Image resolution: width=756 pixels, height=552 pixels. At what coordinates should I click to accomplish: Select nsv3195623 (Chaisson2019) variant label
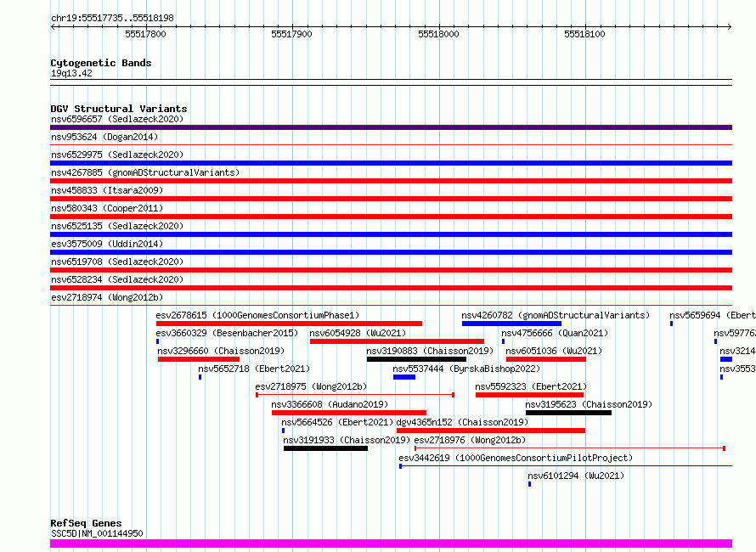pos(589,404)
